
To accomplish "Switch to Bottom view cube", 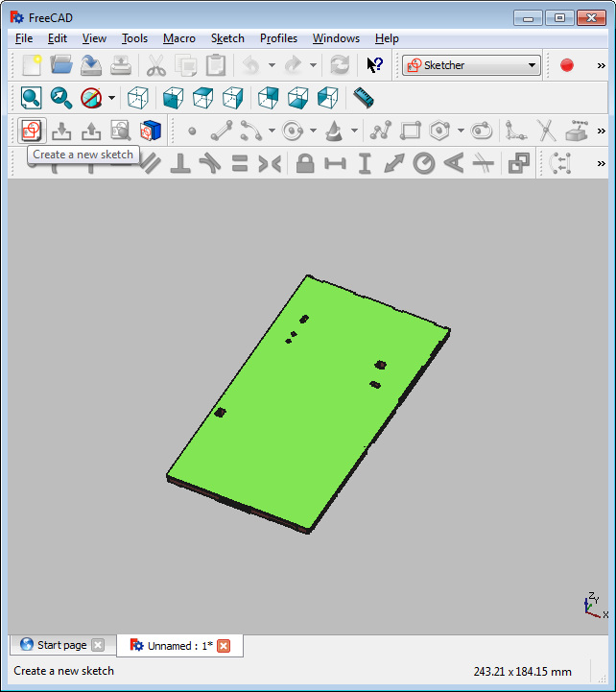I will coord(297,98).
